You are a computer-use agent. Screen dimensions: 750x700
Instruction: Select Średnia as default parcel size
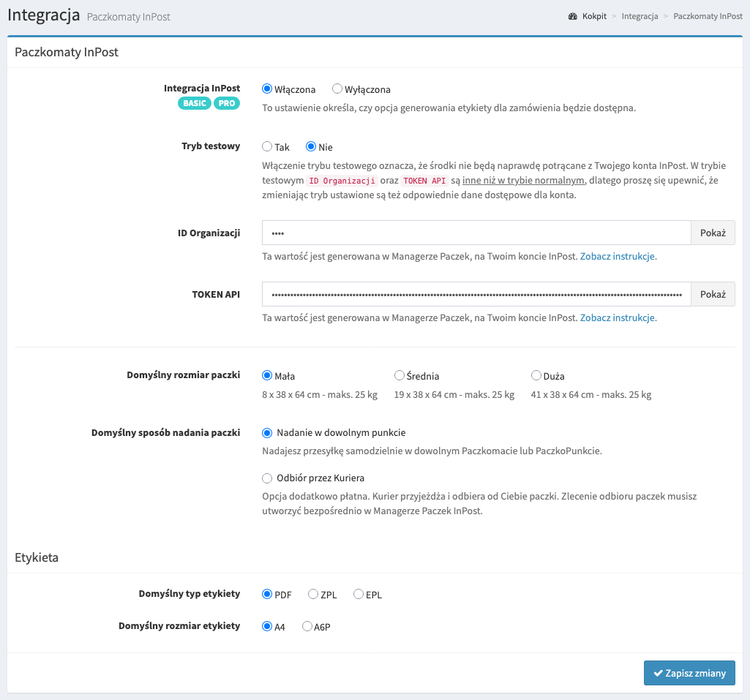[x=400, y=376]
